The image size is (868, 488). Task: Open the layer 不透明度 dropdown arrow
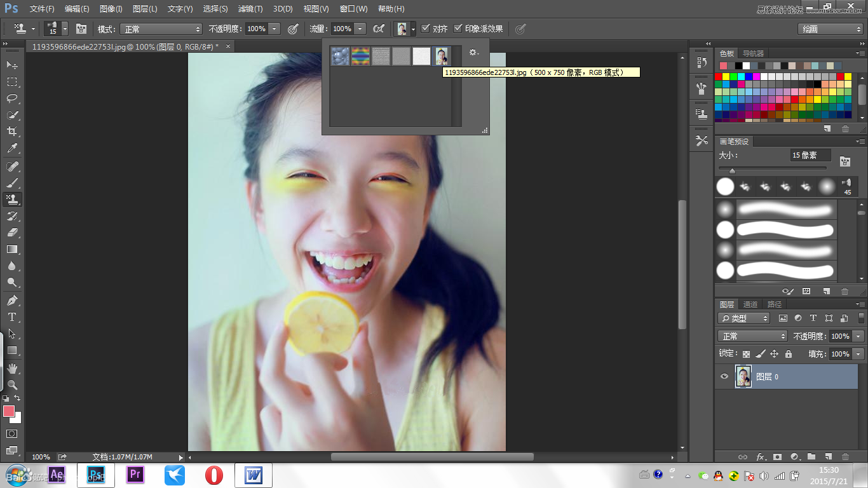[x=858, y=336]
